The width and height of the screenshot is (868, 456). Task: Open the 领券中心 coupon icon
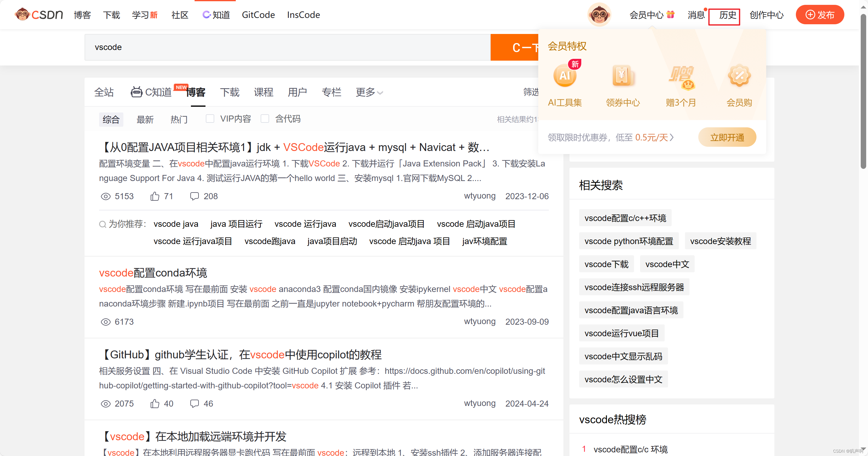click(x=623, y=75)
